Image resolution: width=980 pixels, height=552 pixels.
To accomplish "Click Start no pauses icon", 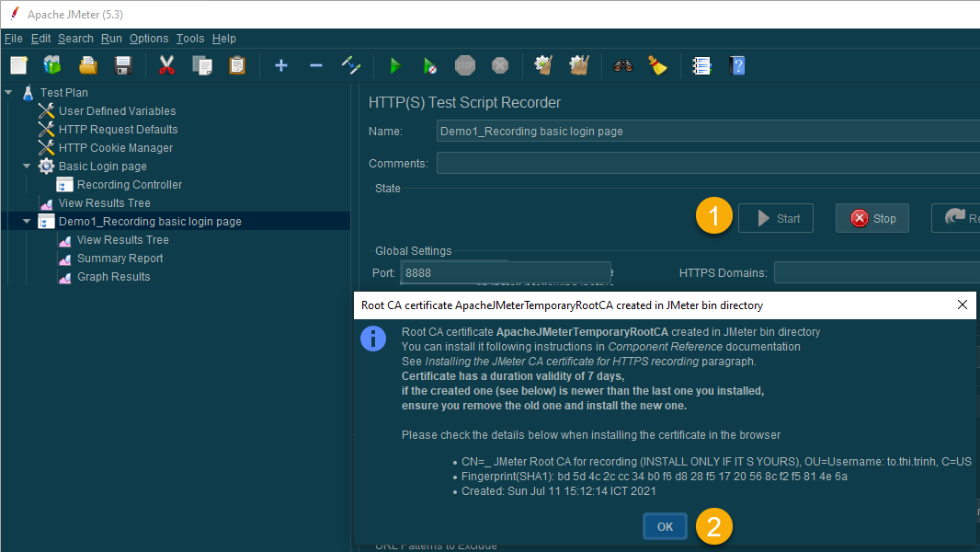I will (x=429, y=65).
